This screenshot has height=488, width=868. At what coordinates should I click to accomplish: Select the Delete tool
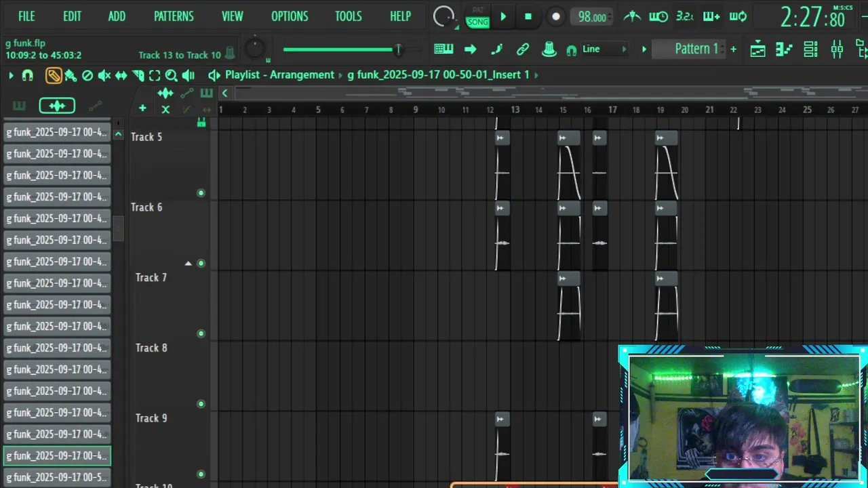point(87,75)
